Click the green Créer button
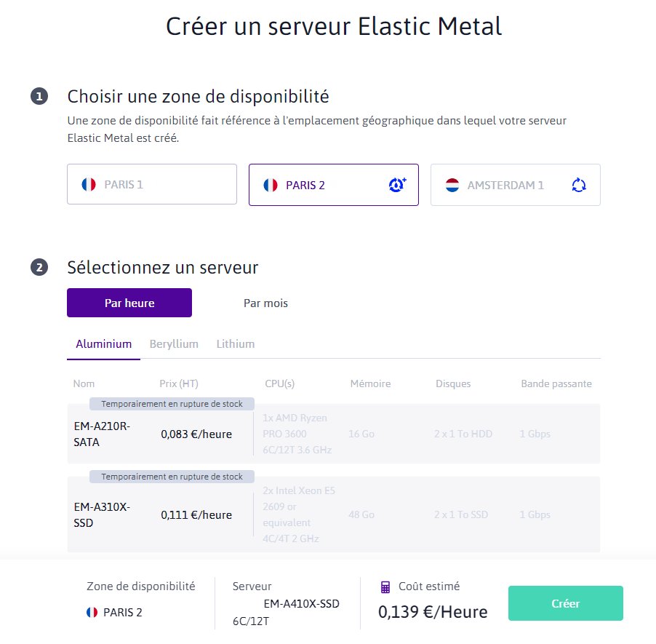 coord(565,603)
